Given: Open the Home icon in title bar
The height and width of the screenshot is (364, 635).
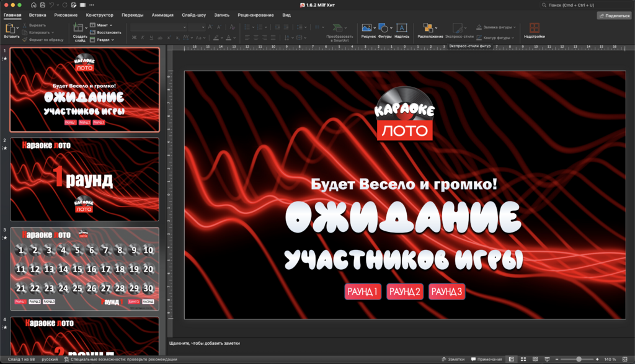Looking at the screenshot, I should (x=33, y=5).
